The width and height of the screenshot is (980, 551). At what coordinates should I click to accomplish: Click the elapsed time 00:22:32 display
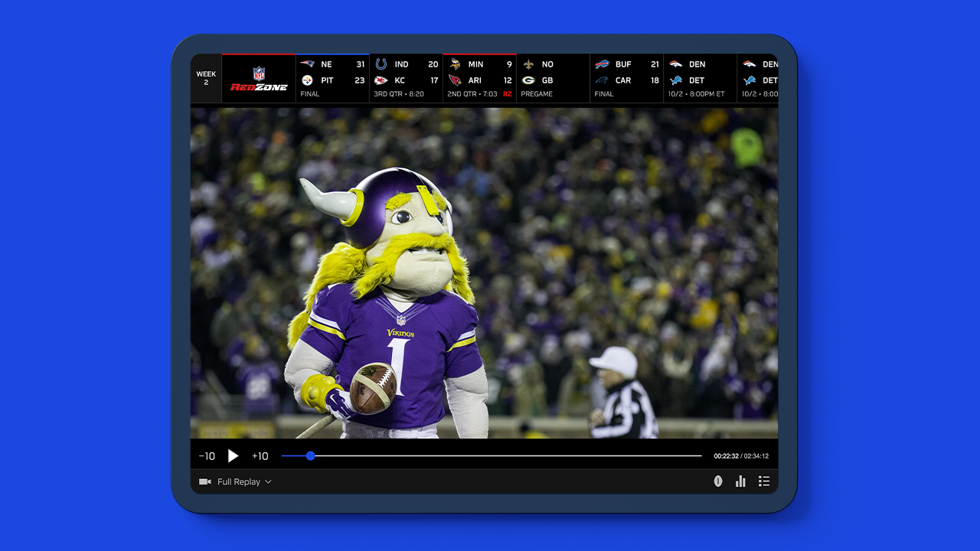point(726,457)
